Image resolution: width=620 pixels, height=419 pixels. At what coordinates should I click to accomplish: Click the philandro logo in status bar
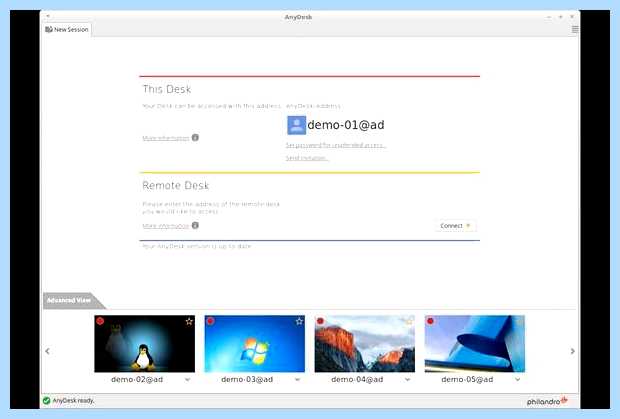547,401
